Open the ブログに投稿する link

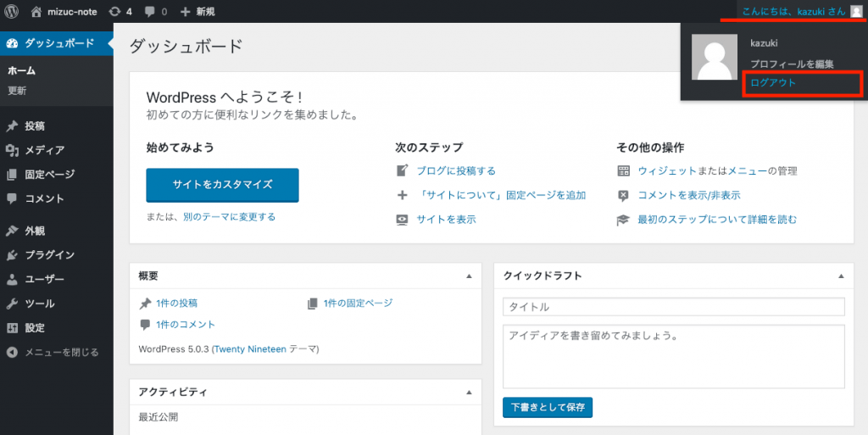point(456,171)
